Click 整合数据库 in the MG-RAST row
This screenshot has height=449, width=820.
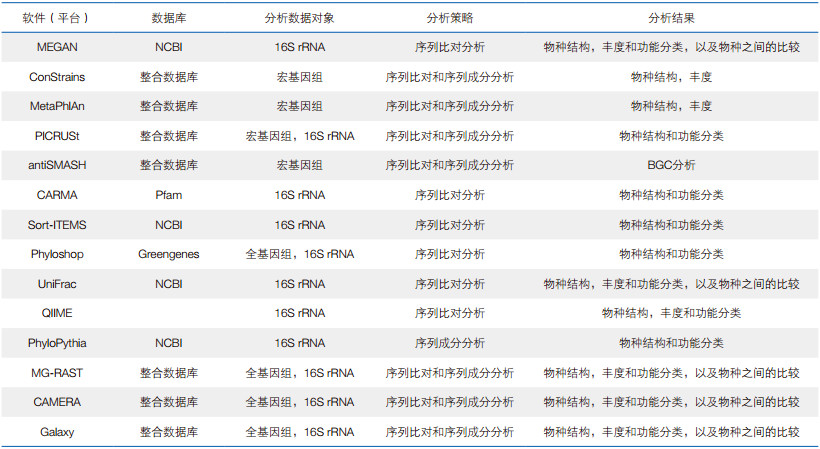tap(168, 373)
